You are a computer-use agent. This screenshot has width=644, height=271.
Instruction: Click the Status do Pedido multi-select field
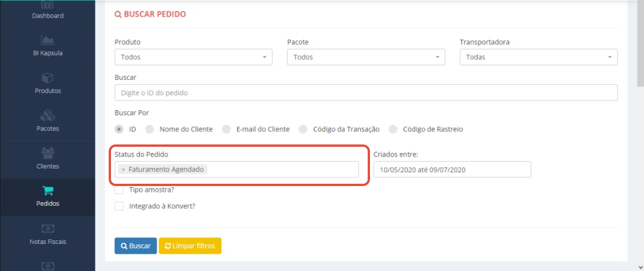(x=236, y=169)
